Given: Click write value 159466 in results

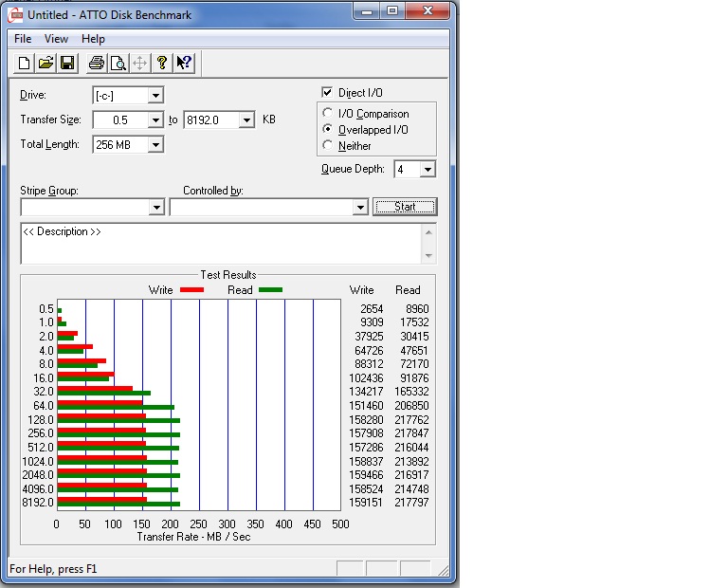Looking at the screenshot, I should [x=366, y=475].
